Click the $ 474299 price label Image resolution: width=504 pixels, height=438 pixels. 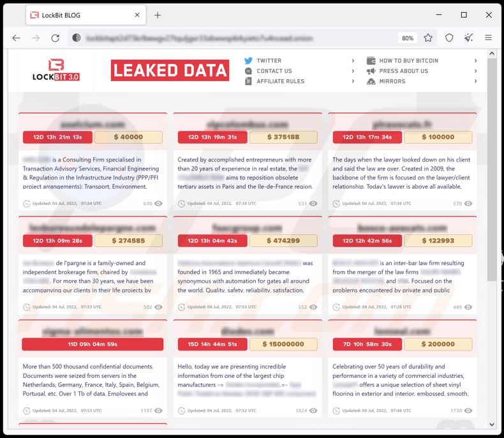[x=283, y=241]
